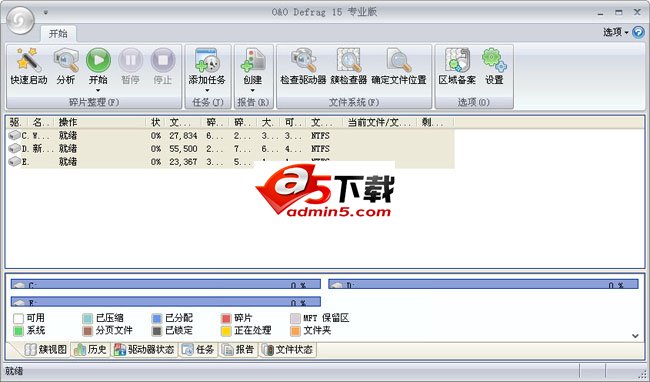The image size is (650, 382).
Task: Click the 碎片整理(F) group label
Action: [x=94, y=102]
